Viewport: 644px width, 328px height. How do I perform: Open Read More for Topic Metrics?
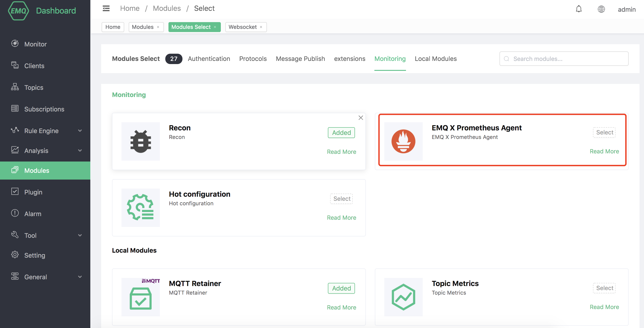604,307
